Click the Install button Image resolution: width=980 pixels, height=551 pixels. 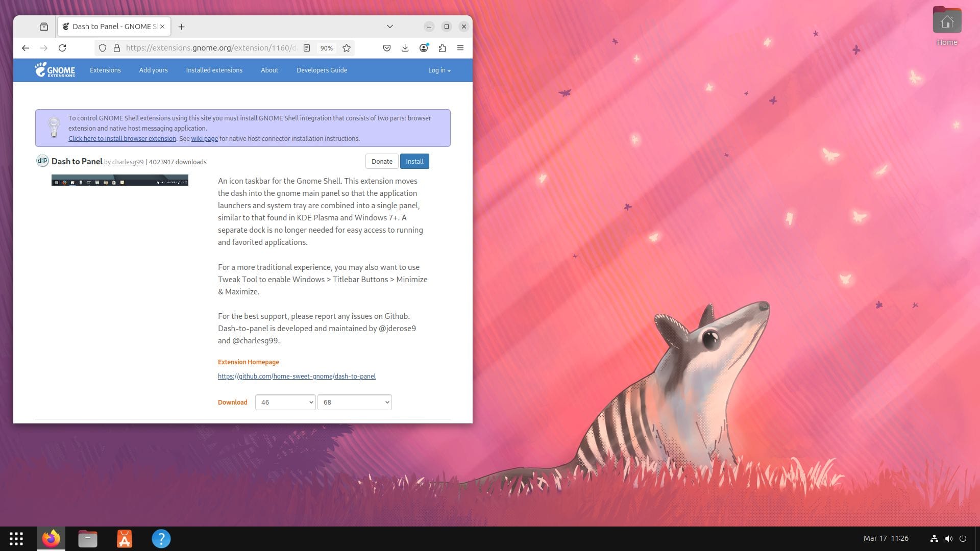pos(414,161)
